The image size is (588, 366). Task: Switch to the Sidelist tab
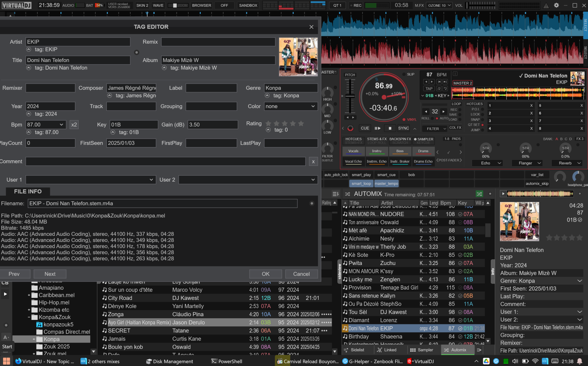pos(354,350)
